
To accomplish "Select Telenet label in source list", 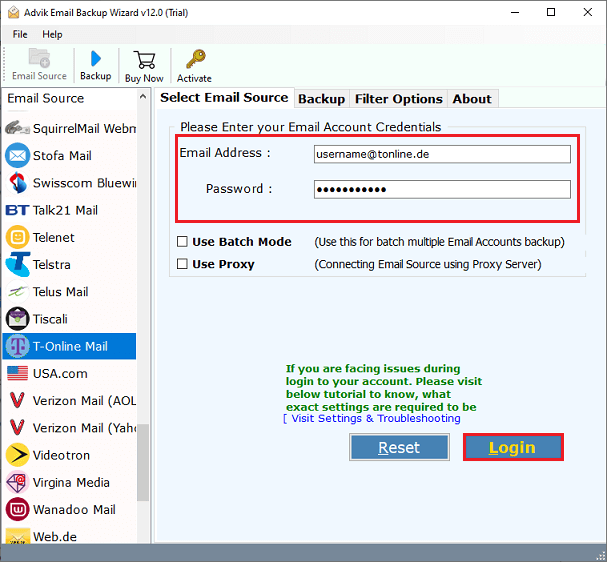I will pyautogui.click(x=53, y=237).
